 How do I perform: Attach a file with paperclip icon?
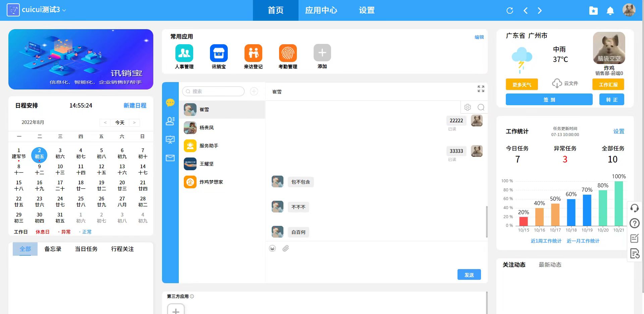(x=285, y=248)
